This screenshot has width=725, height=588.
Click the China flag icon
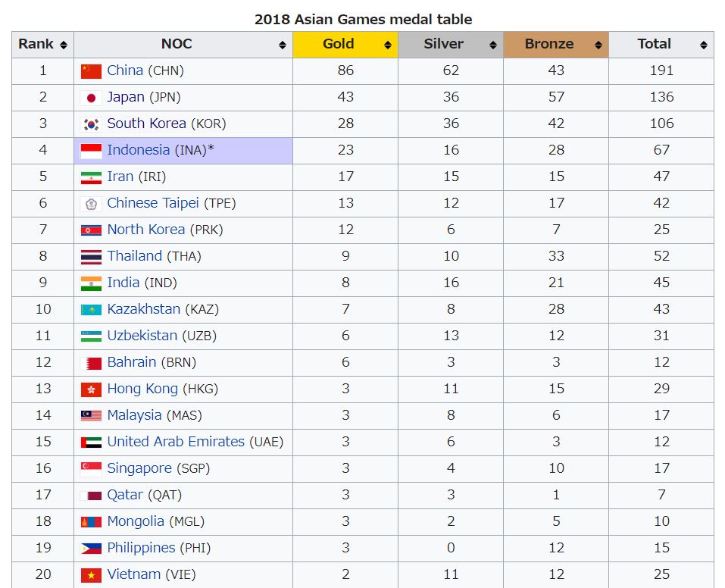click(91, 71)
